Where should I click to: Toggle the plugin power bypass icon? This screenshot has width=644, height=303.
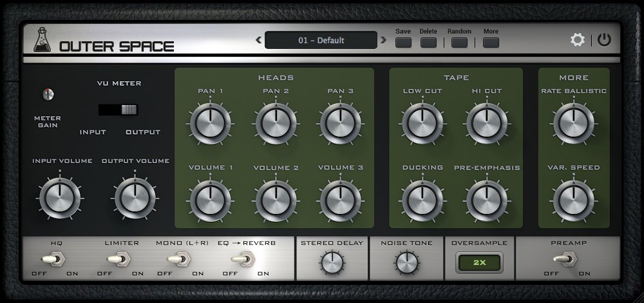tap(604, 40)
